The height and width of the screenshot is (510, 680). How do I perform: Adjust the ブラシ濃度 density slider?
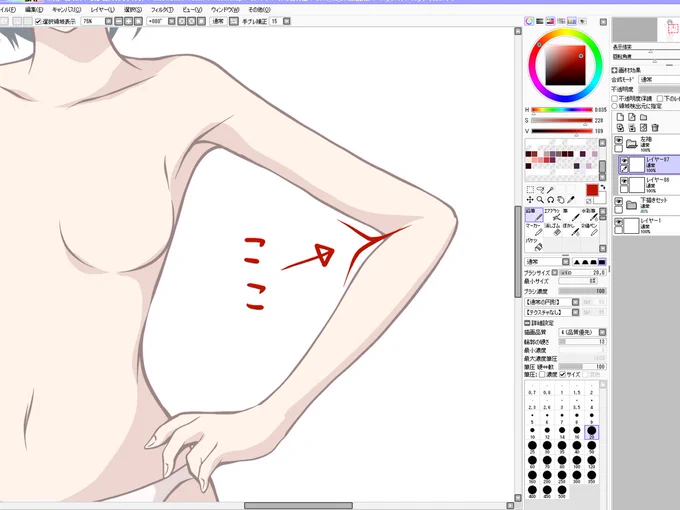pos(582,291)
